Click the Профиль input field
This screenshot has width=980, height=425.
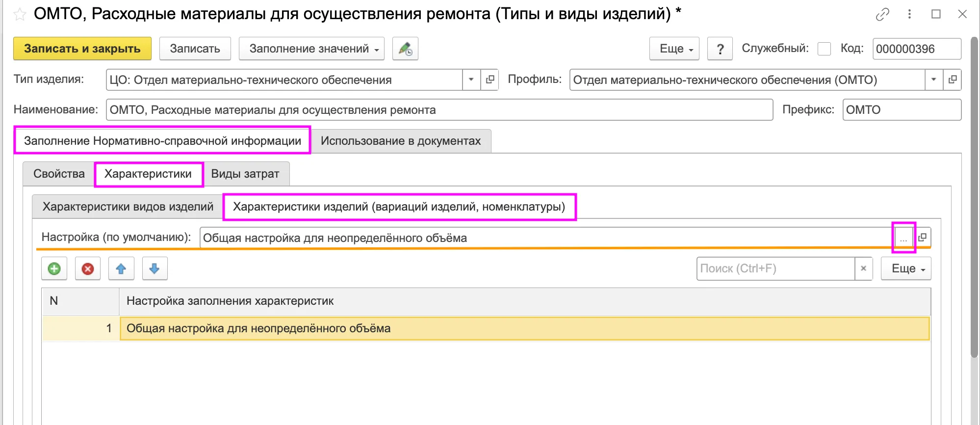(x=747, y=80)
